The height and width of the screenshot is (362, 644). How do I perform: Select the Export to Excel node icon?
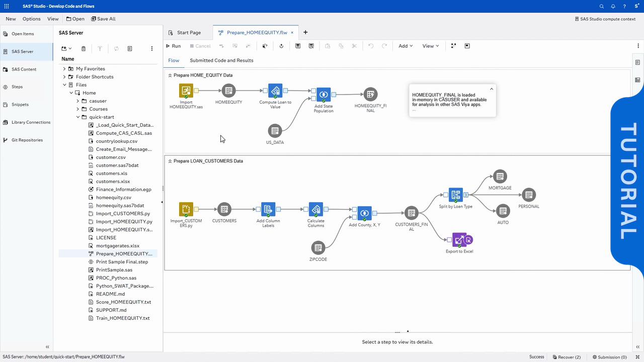pyautogui.click(x=459, y=240)
